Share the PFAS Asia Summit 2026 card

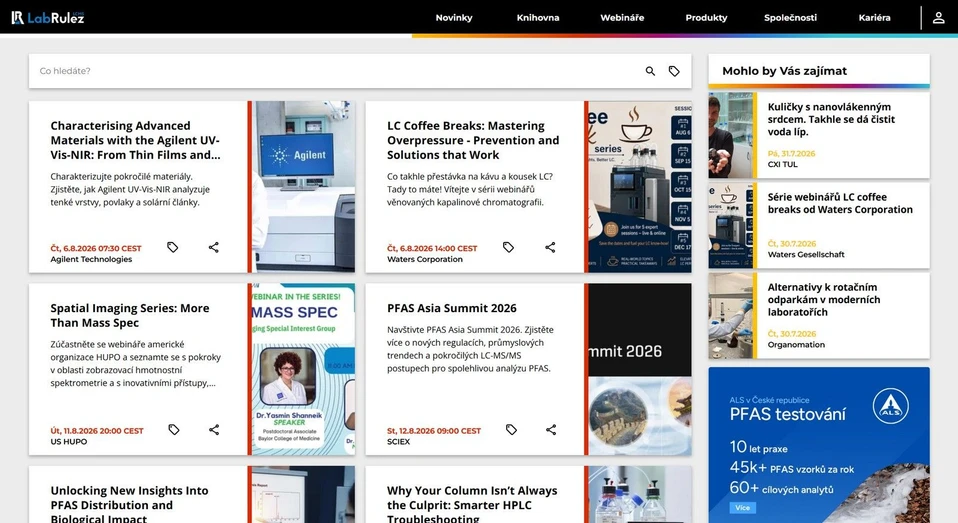pyautogui.click(x=551, y=430)
